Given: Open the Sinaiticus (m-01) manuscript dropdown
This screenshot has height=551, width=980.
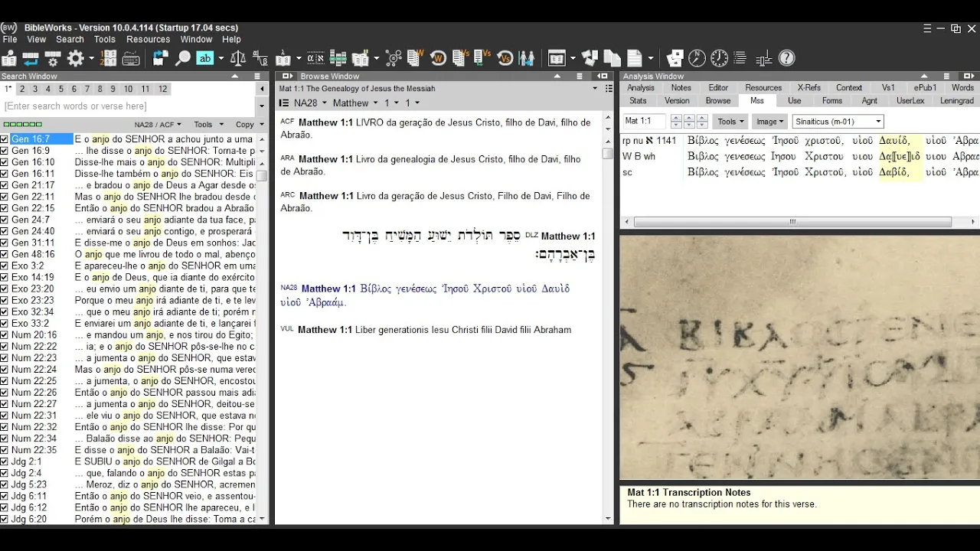Looking at the screenshot, I should [x=838, y=121].
